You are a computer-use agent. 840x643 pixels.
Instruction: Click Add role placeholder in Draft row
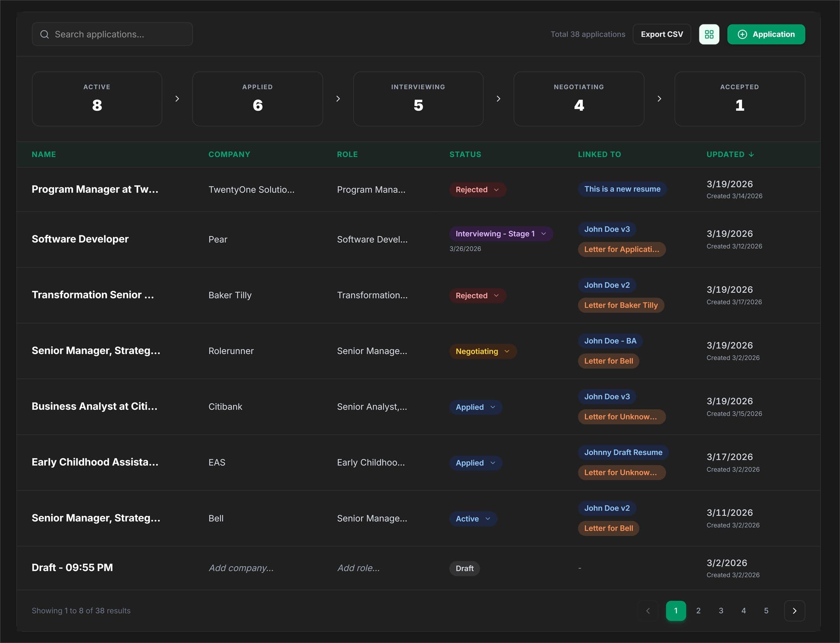point(359,568)
